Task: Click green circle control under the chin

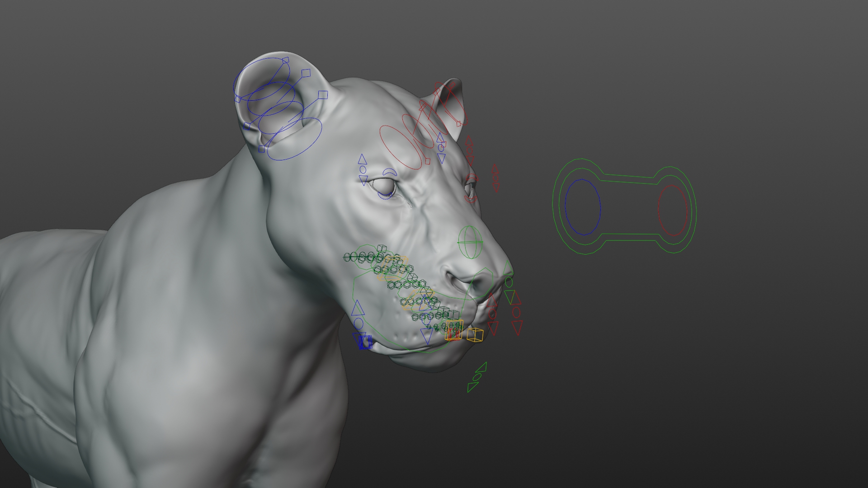Action: [x=477, y=377]
